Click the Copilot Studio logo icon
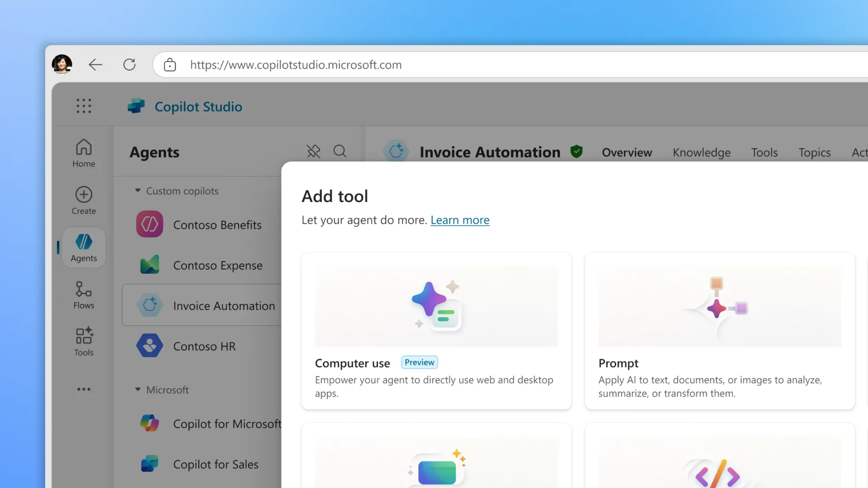This screenshot has width=868, height=488. coord(136,106)
